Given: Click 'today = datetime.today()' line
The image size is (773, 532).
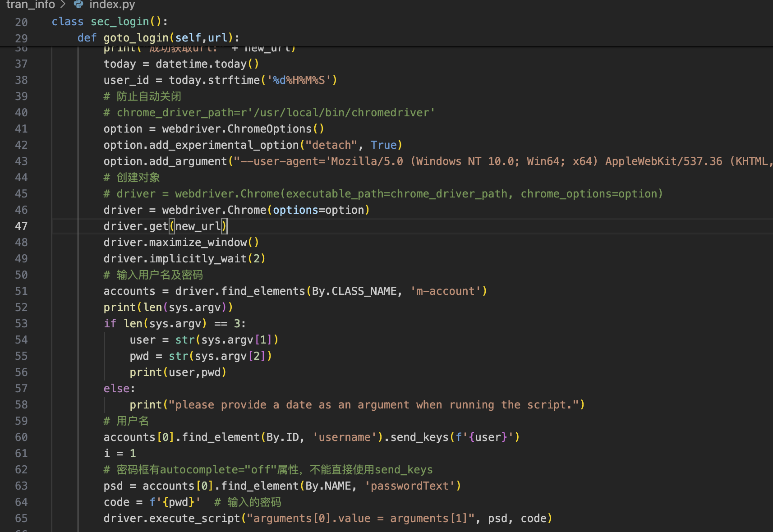Looking at the screenshot, I should (181, 64).
